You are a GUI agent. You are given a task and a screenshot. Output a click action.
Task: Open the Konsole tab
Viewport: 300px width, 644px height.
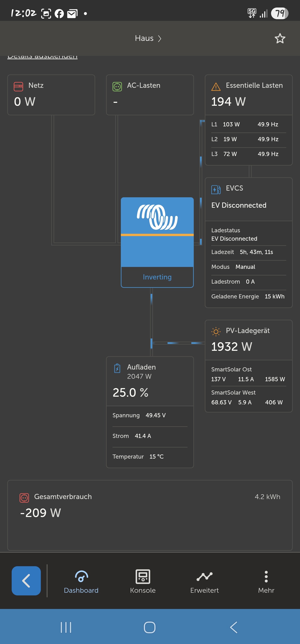(143, 581)
